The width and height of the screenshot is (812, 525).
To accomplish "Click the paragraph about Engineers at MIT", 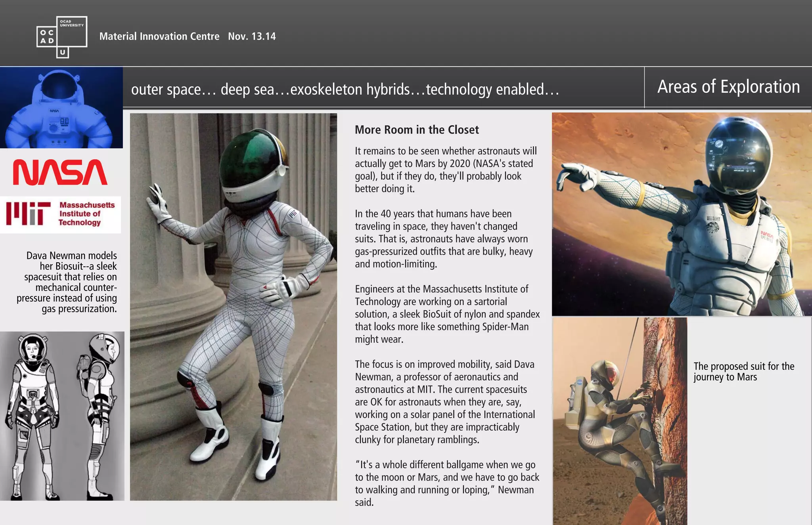I will click(x=447, y=314).
